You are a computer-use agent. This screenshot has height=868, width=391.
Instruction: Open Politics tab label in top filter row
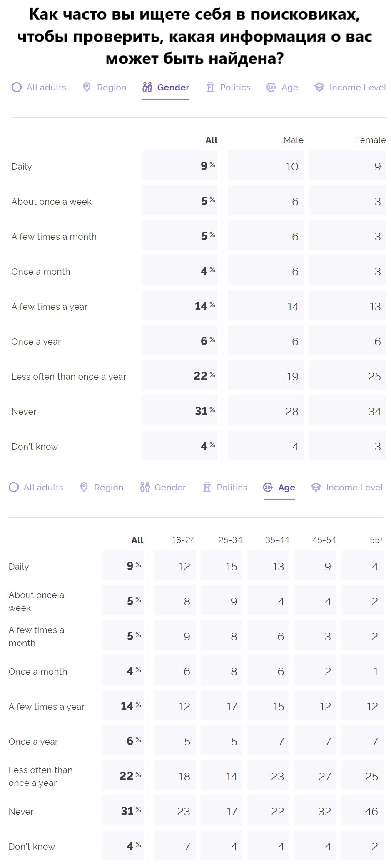click(235, 88)
